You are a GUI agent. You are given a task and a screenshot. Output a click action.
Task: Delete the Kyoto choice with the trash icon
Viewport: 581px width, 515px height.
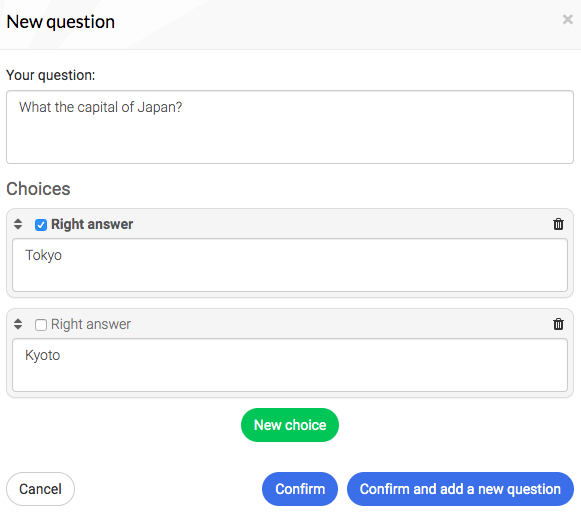[558, 324]
